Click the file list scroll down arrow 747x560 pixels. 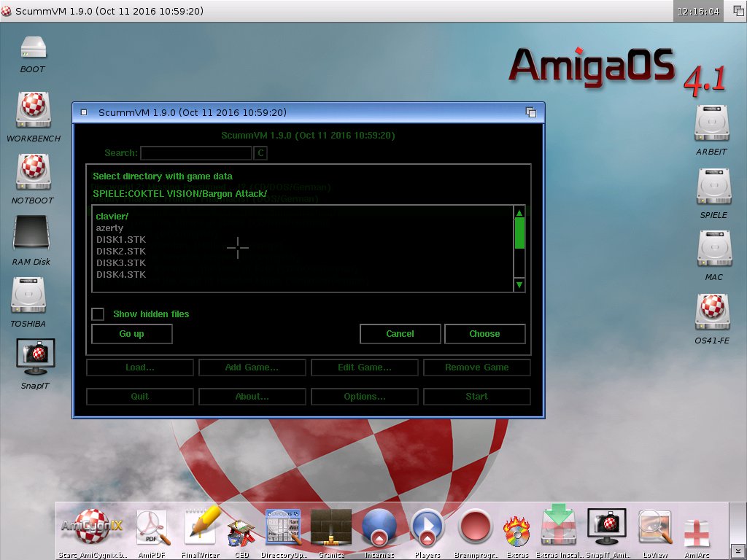[x=519, y=285]
